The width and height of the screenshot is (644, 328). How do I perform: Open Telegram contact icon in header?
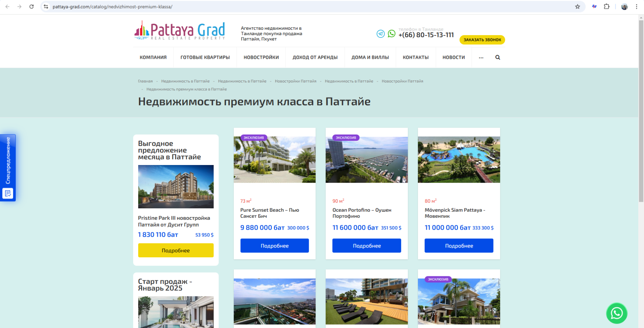pos(380,34)
